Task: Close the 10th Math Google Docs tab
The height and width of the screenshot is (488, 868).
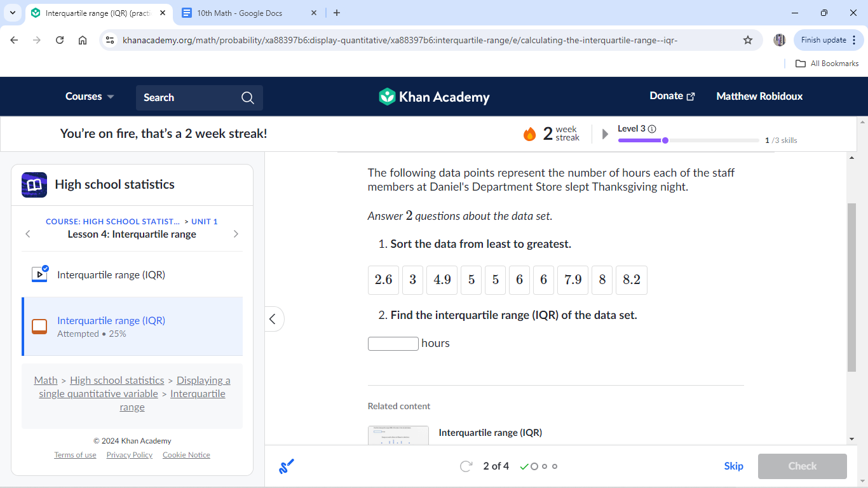Action: tap(314, 13)
